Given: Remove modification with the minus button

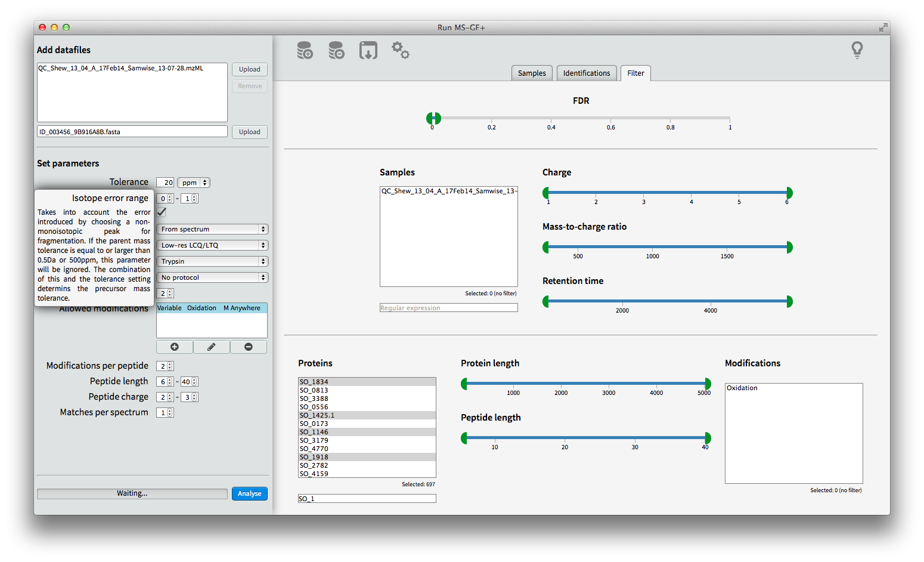Looking at the screenshot, I should tap(249, 347).
